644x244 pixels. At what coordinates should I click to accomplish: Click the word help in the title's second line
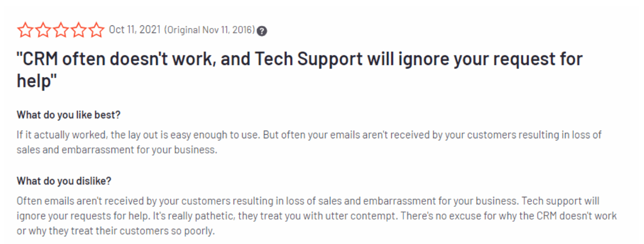coord(36,81)
